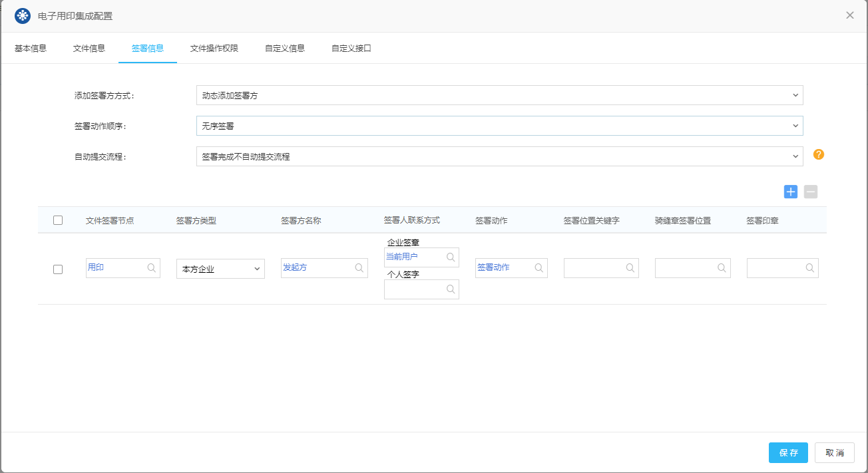Click search icon in 签署印章 field
This screenshot has width=868, height=473.
pos(810,267)
